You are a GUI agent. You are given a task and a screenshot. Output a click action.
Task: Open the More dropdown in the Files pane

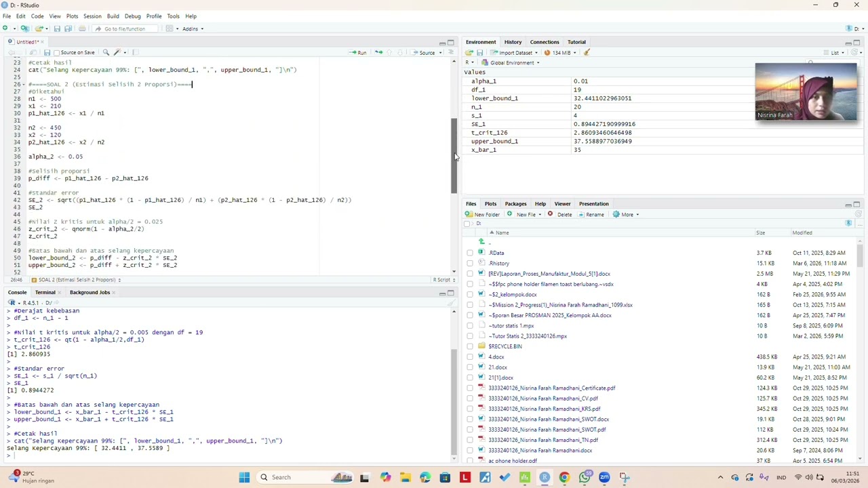pos(626,214)
